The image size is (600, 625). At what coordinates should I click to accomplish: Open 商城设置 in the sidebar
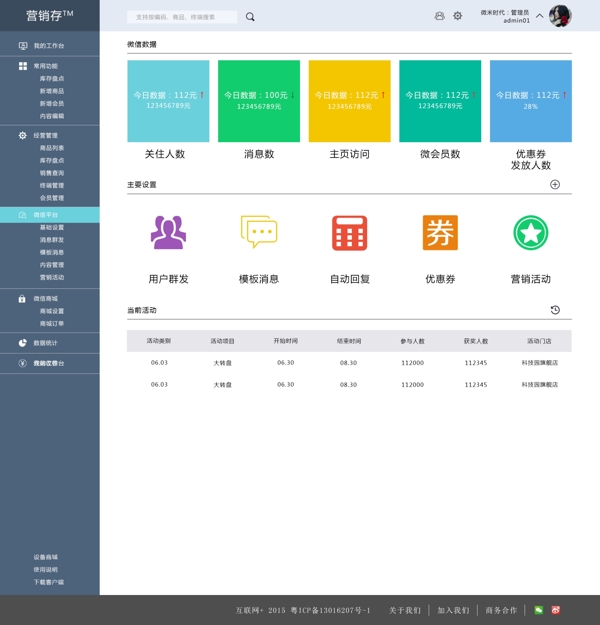pyautogui.click(x=52, y=311)
